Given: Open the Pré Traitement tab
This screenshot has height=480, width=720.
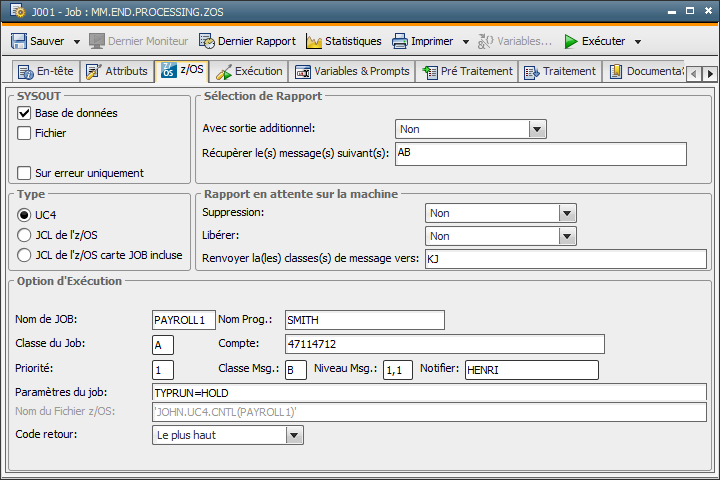Looking at the screenshot, I should tap(467, 71).
